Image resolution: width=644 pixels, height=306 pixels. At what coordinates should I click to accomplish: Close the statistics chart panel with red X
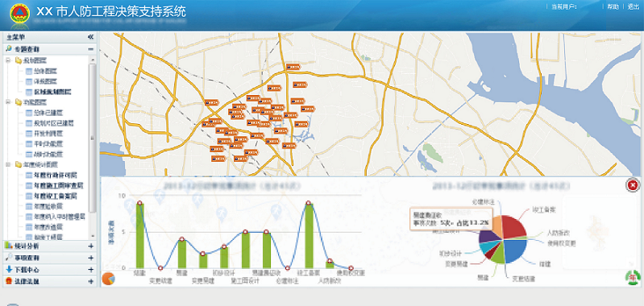633,185
